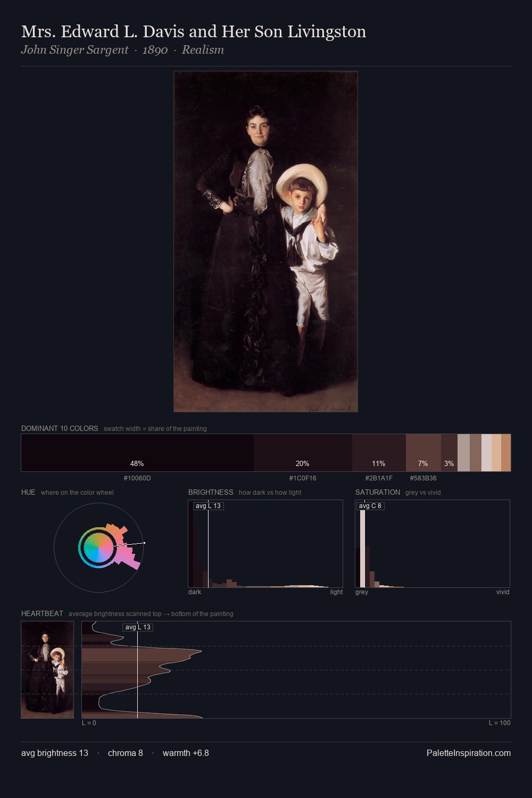Click 'where on the color wheel' caption
The width and height of the screenshot is (532, 798).
pos(77,493)
